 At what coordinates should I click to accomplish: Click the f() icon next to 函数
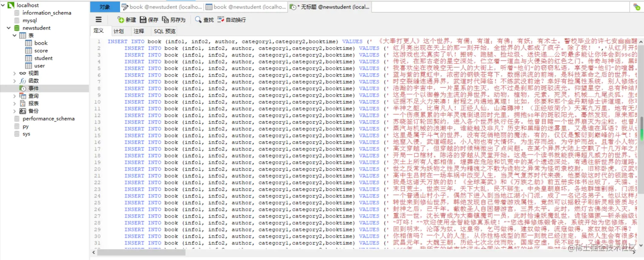coord(23,81)
